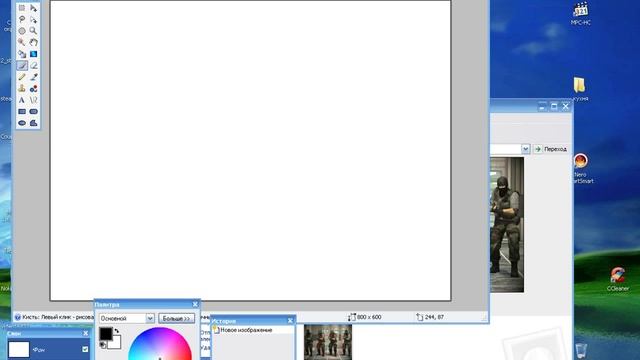The image size is (640, 360).
Task: Select the Recolor tool
Action: pos(33,88)
